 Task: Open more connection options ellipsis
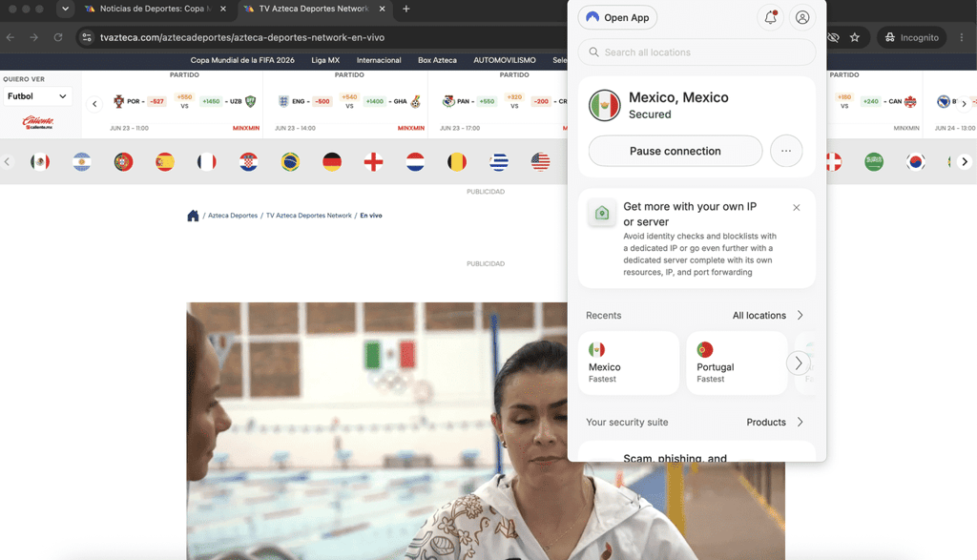(786, 151)
